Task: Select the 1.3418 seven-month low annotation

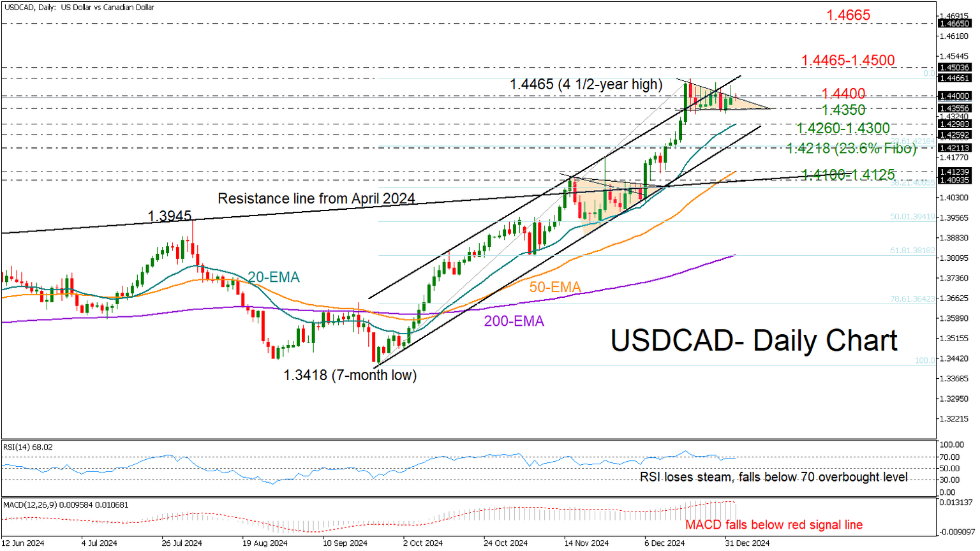Action: click(x=350, y=376)
